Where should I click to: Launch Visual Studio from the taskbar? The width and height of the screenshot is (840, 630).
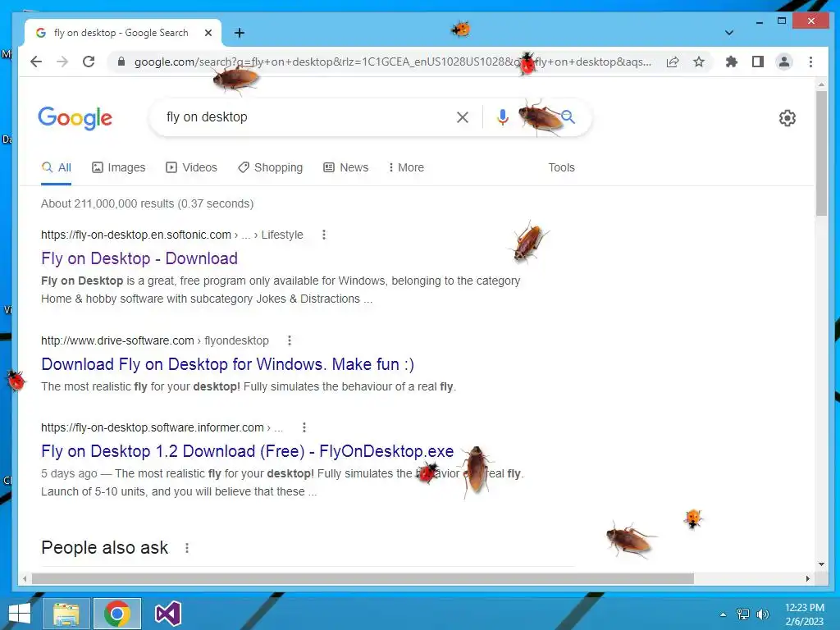pos(167,614)
